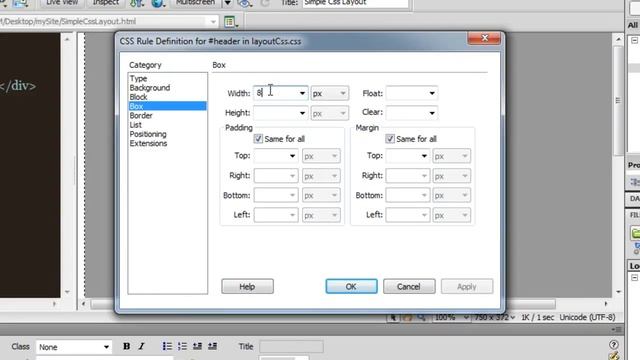This screenshot has height=360, width=640.
Task: Click the document Title field 'Simple Css Layout'
Action: 355,3
